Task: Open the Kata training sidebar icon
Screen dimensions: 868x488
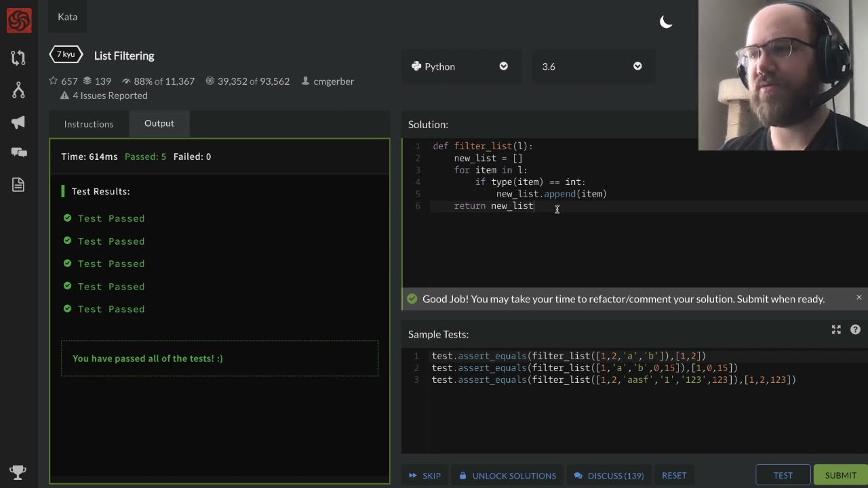Action: [x=18, y=58]
